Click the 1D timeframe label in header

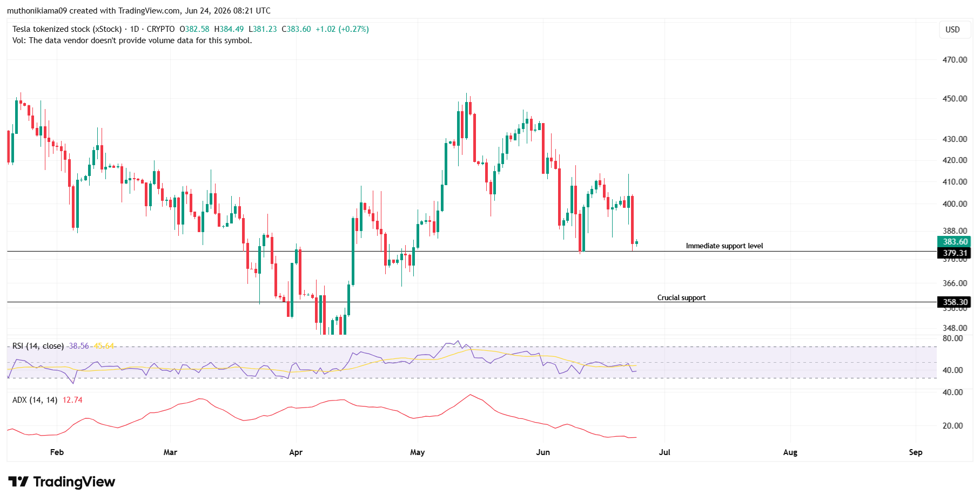point(135,29)
